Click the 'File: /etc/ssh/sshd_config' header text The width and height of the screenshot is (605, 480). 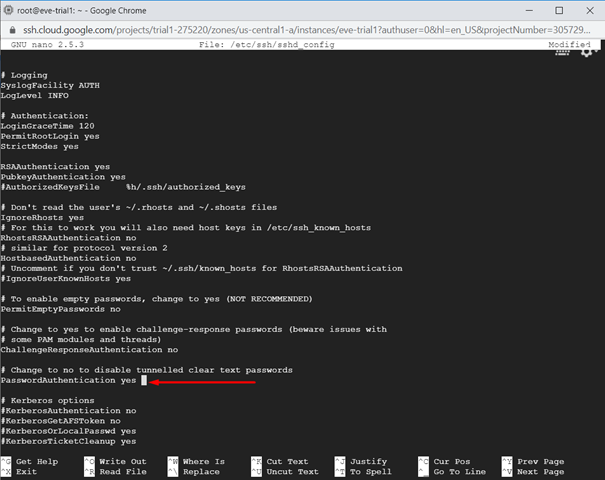point(267,45)
